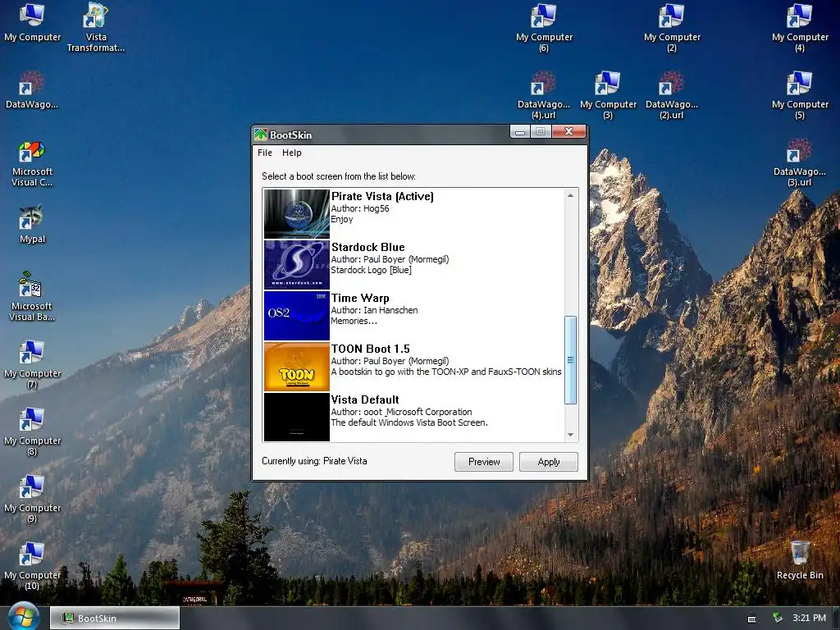Open the File menu in BootSkin
840x630 pixels.
tap(265, 153)
